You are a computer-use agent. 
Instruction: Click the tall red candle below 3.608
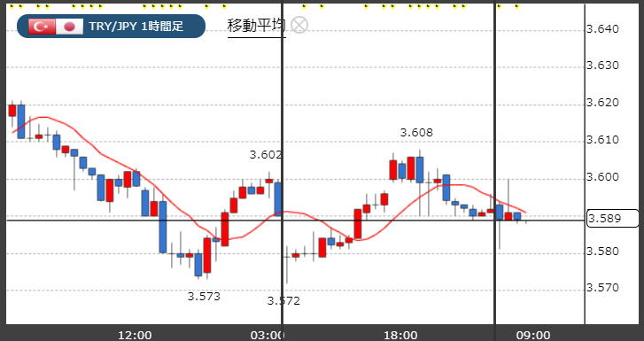click(411, 168)
